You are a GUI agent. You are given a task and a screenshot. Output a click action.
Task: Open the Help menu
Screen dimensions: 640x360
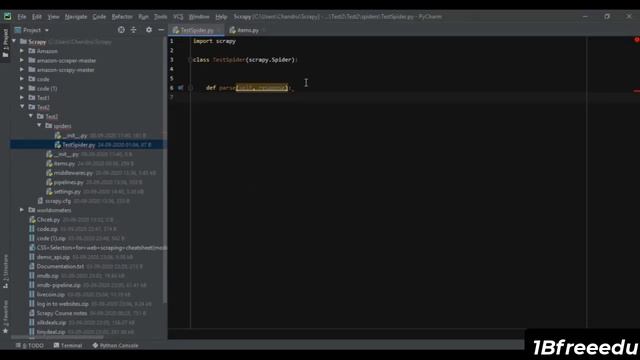click(221, 17)
